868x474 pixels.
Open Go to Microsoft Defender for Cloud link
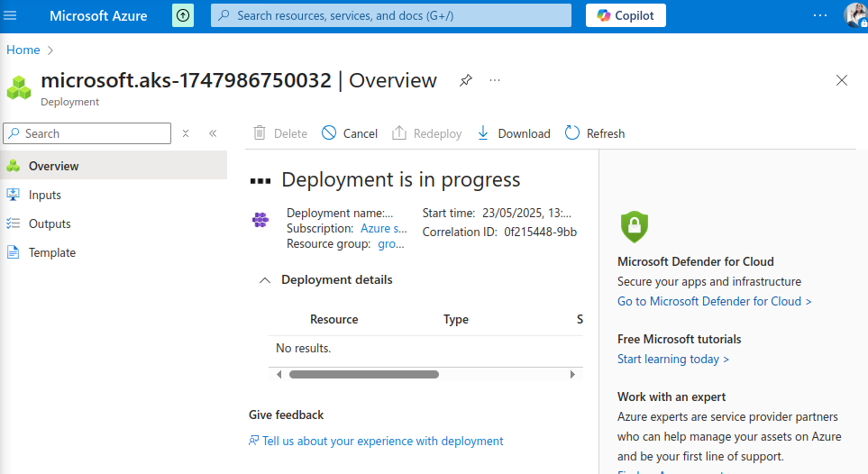714,301
